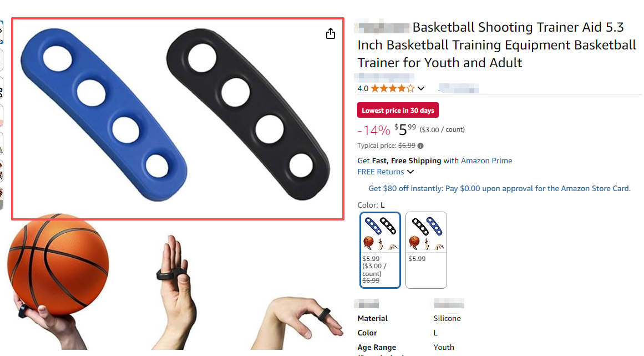
Task: Click the blurred ratings count link
Action: coord(459,88)
